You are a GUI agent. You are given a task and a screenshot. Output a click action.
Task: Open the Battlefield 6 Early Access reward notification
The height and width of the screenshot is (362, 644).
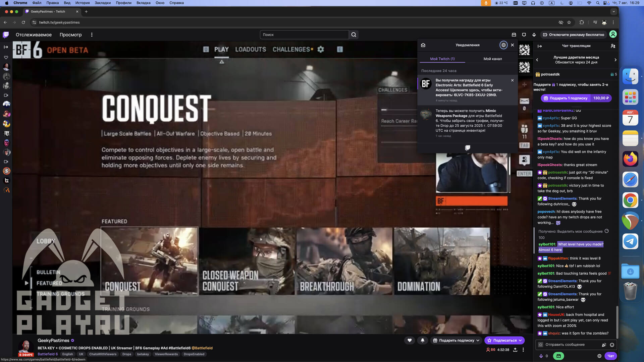pos(468,90)
